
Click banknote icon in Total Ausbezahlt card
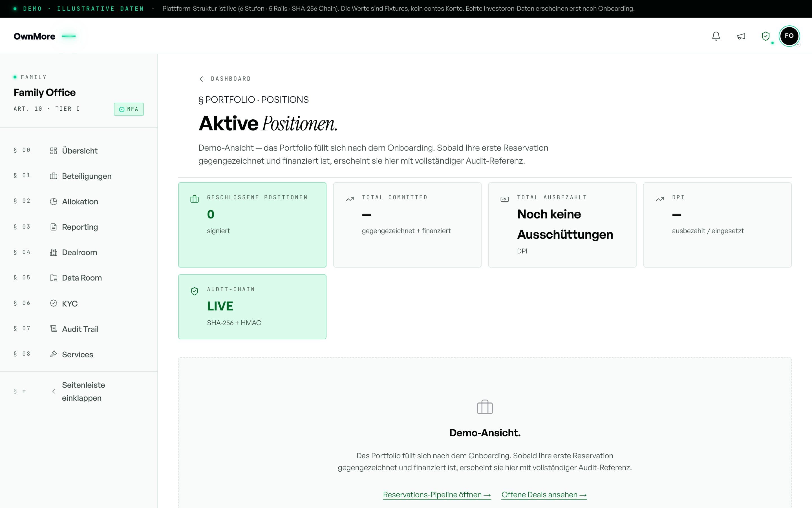[505, 199]
